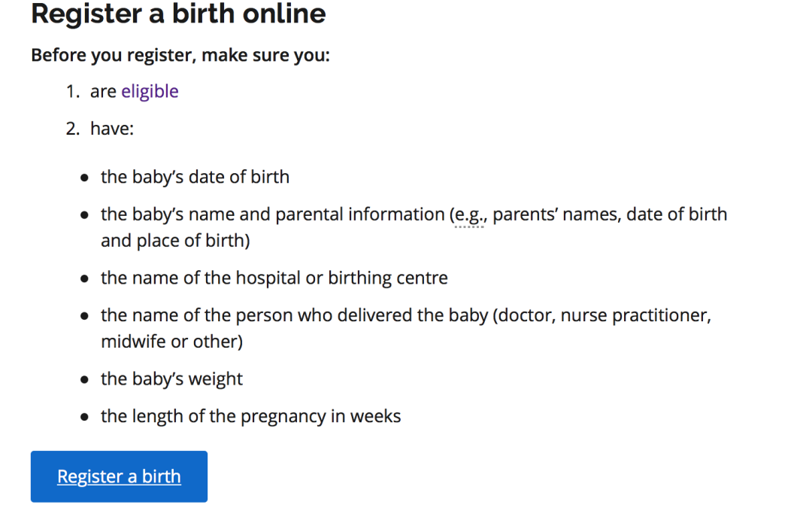This screenshot has height=526, width=812.
Task: Click the word 'are' before eligible
Action: (x=103, y=92)
